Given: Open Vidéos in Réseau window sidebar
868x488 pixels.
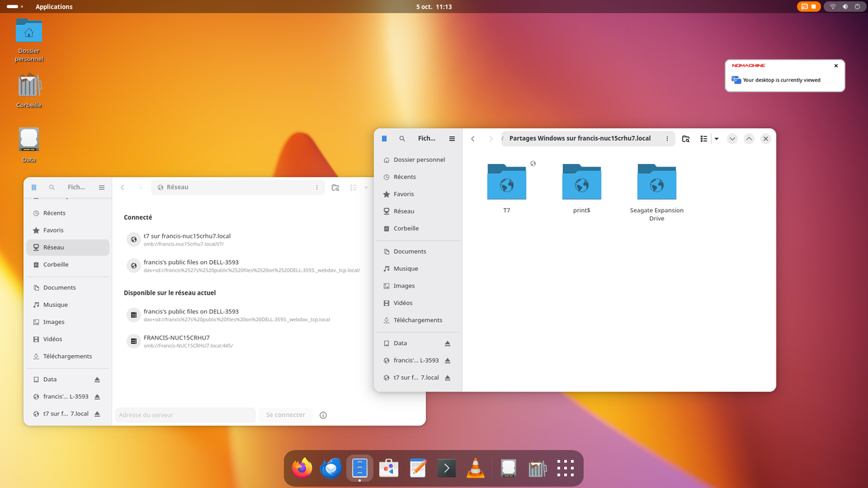Looking at the screenshot, I should click(68, 339).
